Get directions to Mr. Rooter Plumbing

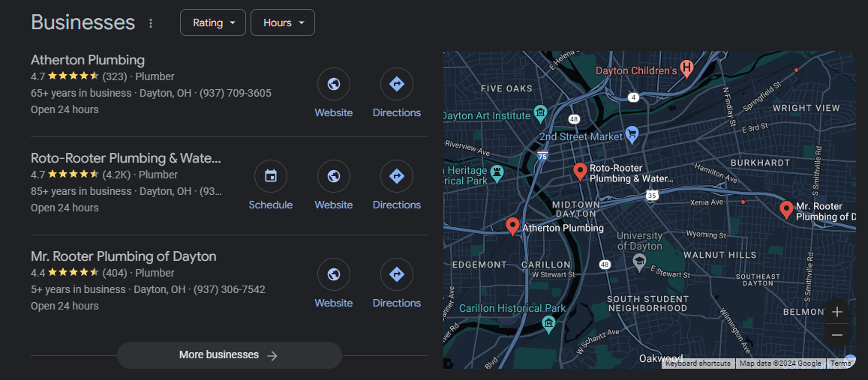396,274
